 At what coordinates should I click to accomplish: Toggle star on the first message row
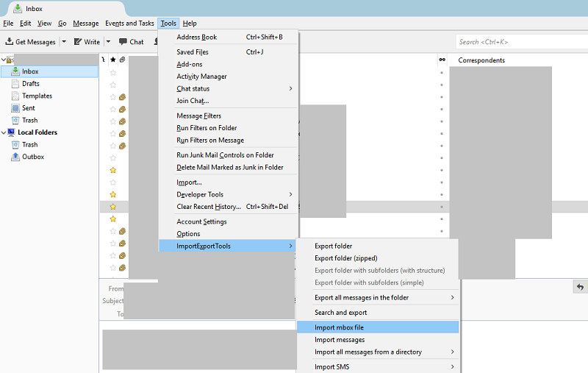pos(113,72)
